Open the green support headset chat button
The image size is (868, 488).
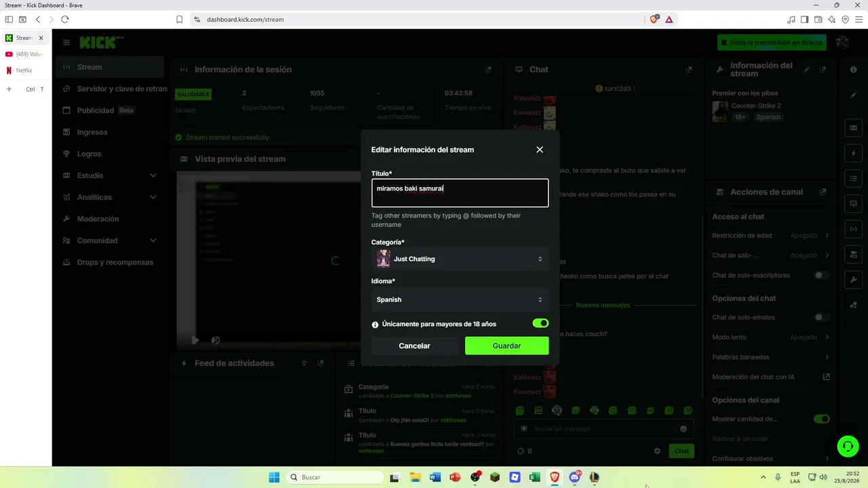(x=848, y=447)
